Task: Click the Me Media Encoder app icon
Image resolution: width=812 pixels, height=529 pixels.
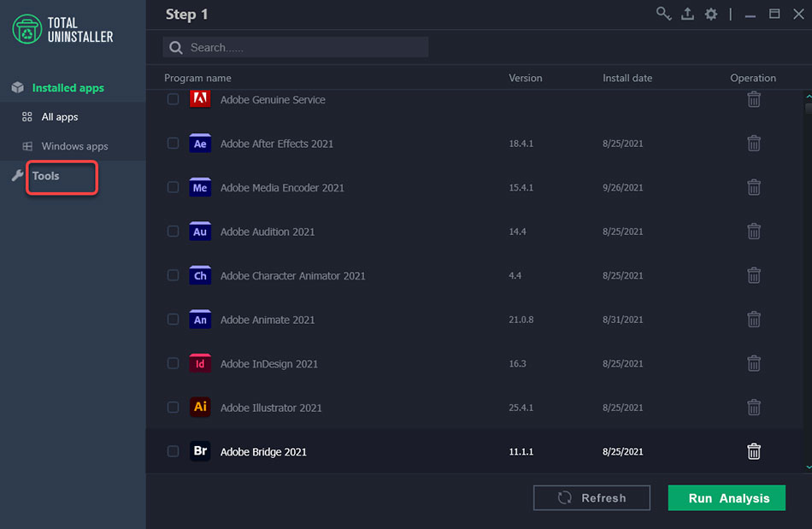Action: tap(200, 187)
